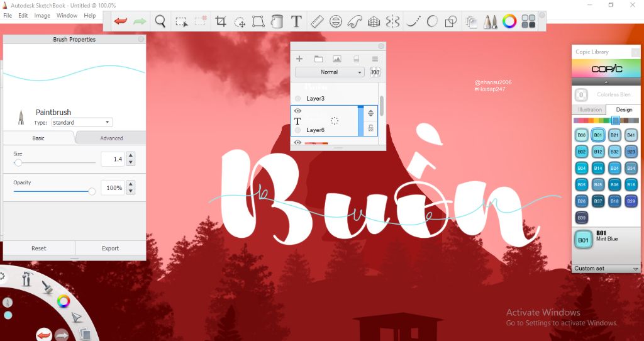Pick the B39 Copic color swatch
Viewport: 644px width, 341px height.
coord(581,217)
